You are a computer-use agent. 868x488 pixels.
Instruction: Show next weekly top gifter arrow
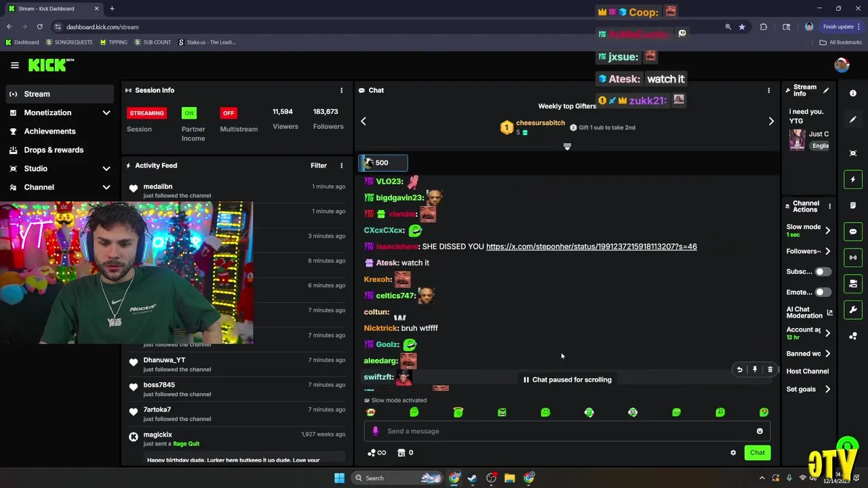pos(770,121)
